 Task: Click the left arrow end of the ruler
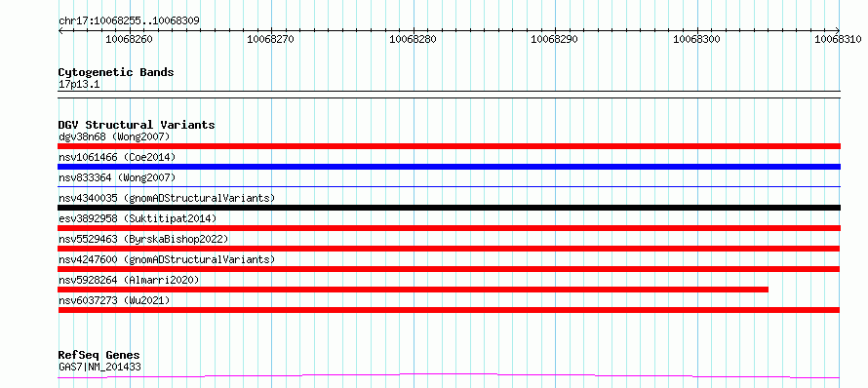coord(60,31)
